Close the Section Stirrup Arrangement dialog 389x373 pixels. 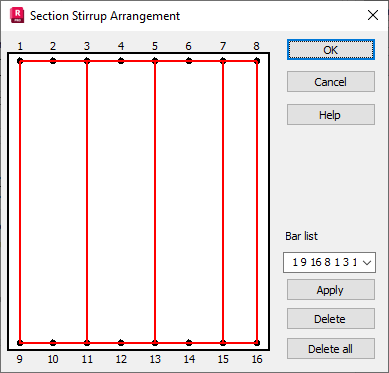373,15
